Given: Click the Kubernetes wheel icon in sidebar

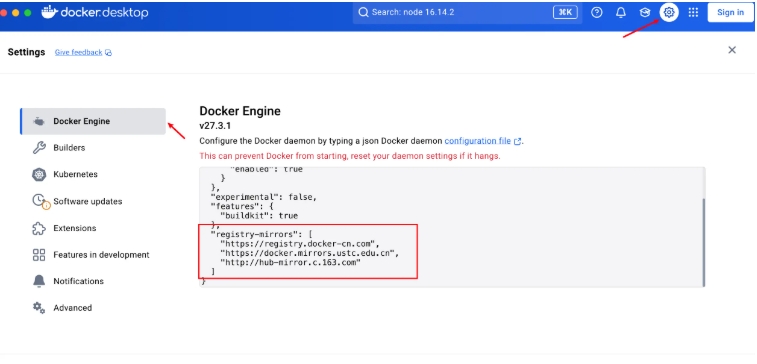Looking at the screenshot, I should pyautogui.click(x=39, y=174).
